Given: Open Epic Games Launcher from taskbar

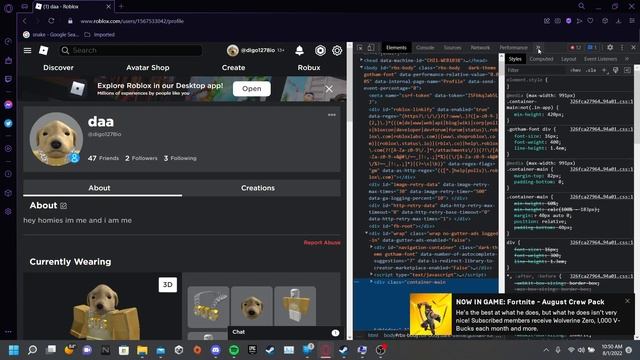Looking at the screenshot, I should (252, 350).
